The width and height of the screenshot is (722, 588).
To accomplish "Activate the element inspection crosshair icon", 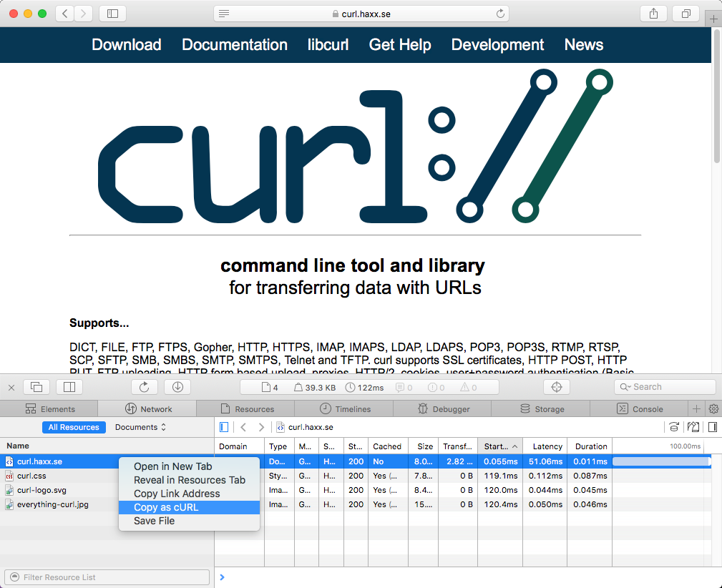I will point(557,386).
